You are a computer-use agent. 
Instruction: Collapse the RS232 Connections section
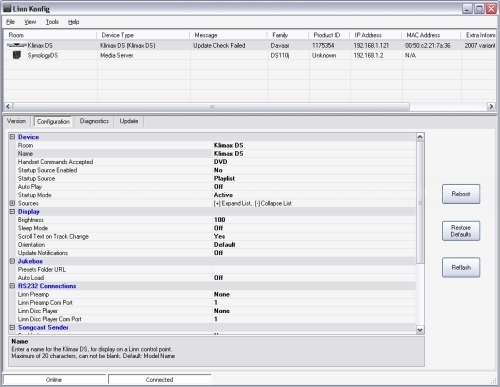pyautogui.click(x=12, y=286)
